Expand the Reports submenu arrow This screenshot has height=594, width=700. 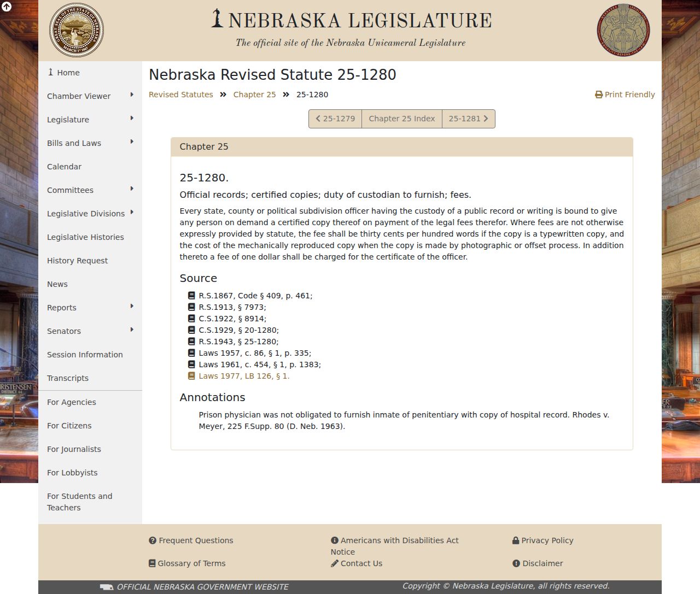click(132, 306)
